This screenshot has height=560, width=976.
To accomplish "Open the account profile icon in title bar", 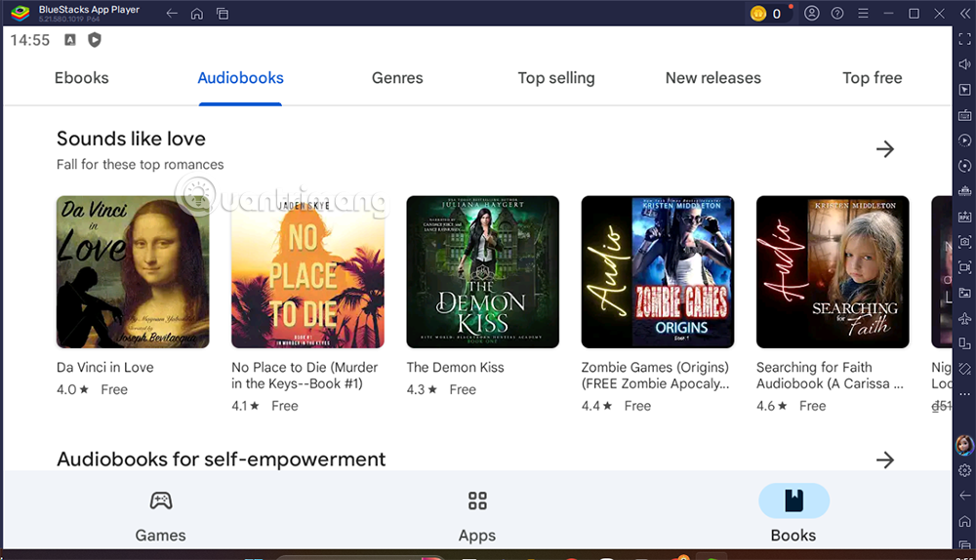I will tap(812, 13).
